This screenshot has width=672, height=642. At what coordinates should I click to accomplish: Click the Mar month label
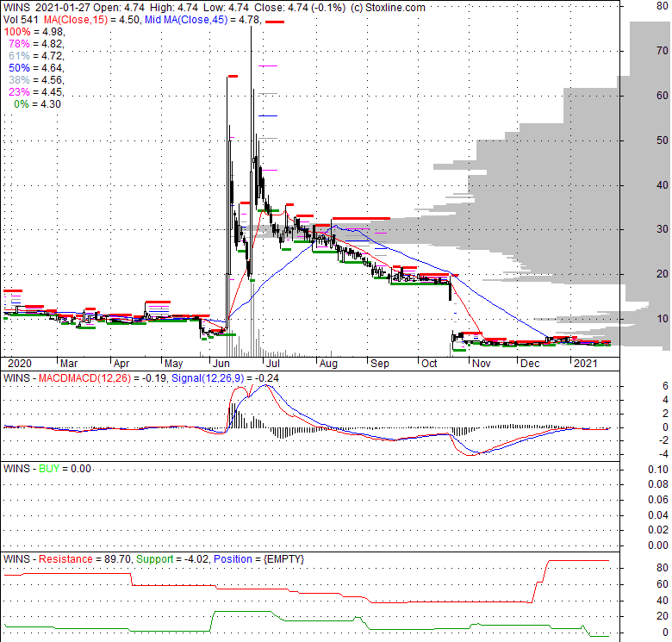69,364
